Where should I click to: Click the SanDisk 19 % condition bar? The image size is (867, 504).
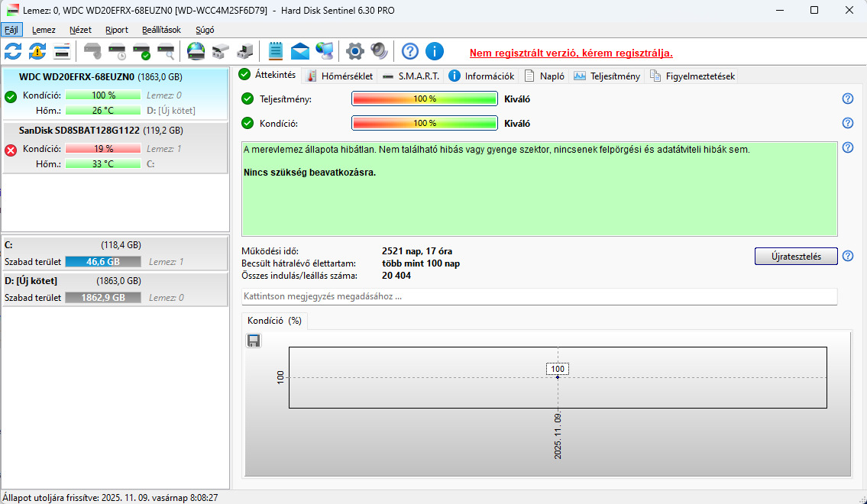click(x=103, y=149)
